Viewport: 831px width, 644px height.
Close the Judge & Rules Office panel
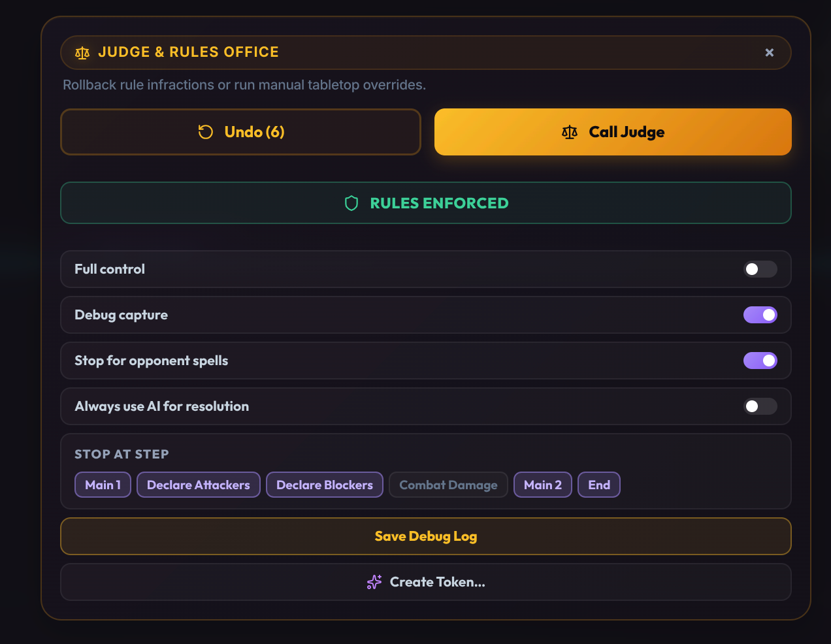pos(770,52)
